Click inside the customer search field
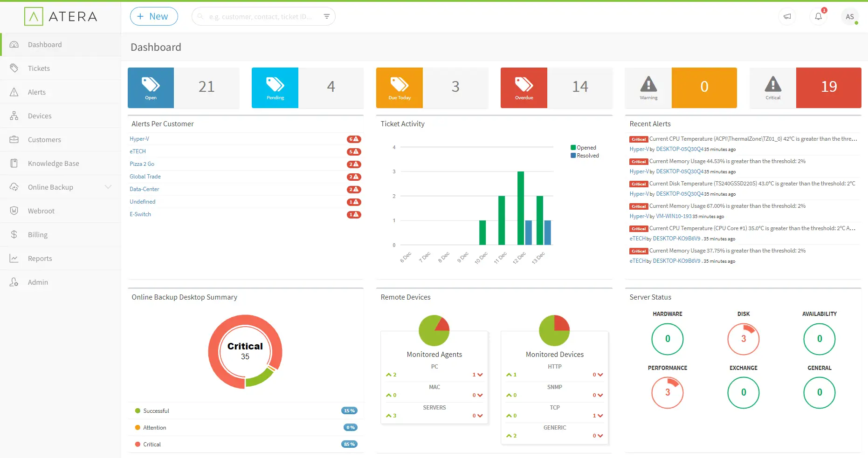Screen dimensions: 868x458 [259, 16]
